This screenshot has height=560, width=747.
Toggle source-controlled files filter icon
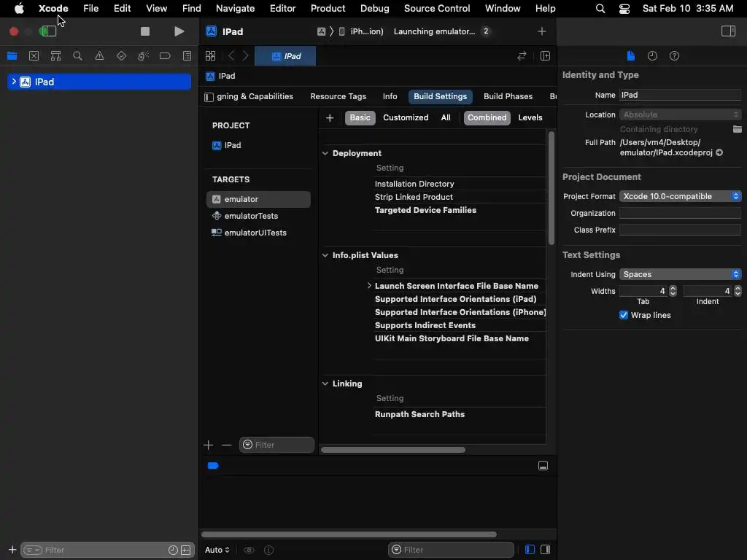[186, 550]
